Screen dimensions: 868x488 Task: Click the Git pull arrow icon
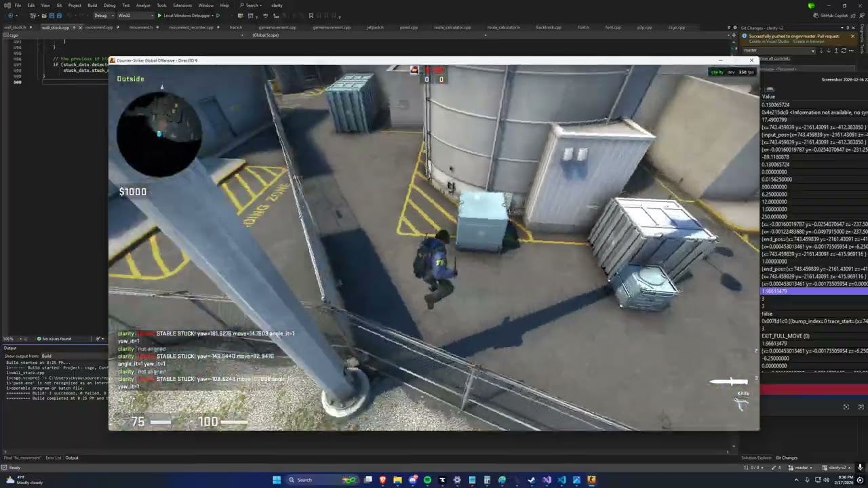coord(829,50)
